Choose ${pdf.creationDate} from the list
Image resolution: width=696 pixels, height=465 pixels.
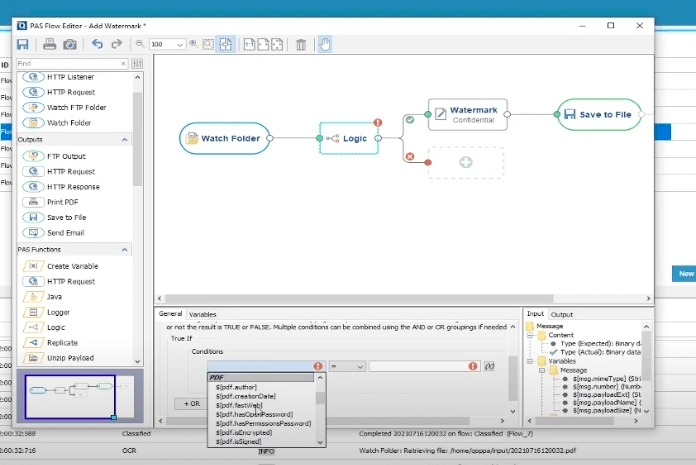pos(245,396)
